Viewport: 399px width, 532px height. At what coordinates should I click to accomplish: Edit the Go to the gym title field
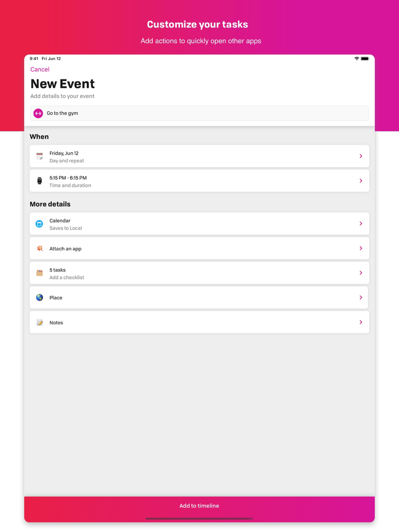(199, 113)
